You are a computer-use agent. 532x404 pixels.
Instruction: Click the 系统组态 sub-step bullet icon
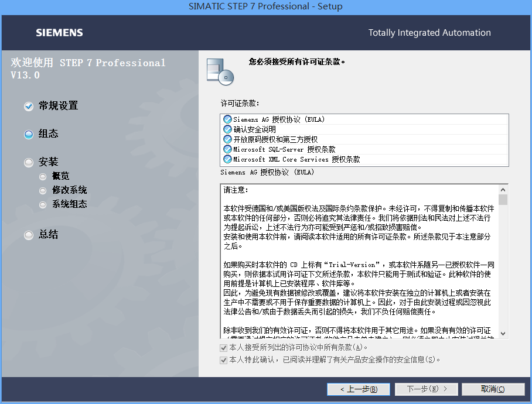click(x=43, y=205)
